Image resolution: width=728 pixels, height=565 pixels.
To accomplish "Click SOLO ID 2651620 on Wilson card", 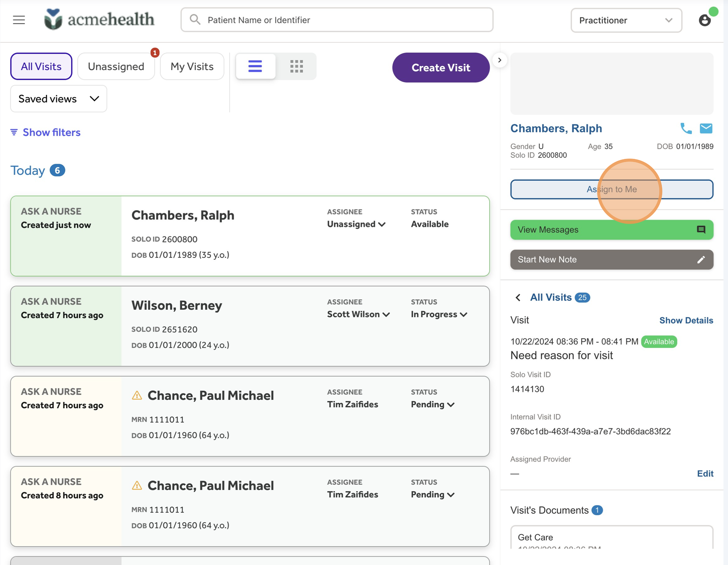I will (164, 329).
